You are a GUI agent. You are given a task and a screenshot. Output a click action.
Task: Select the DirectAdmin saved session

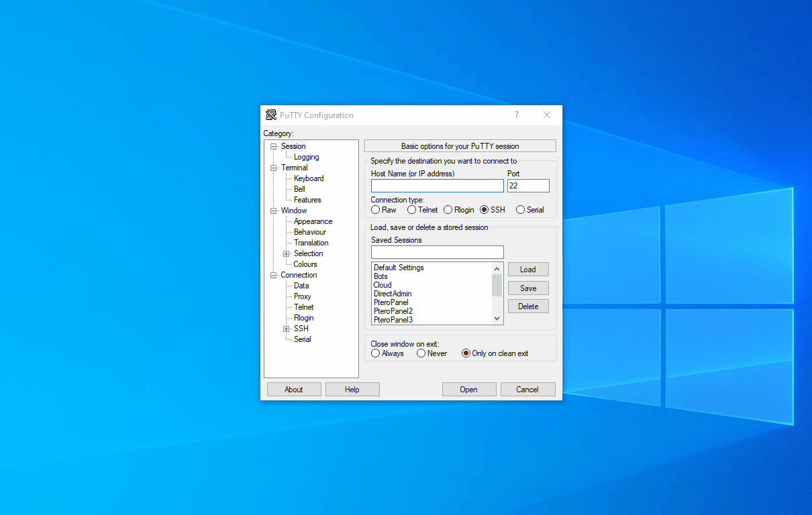click(x=393, y=294)
